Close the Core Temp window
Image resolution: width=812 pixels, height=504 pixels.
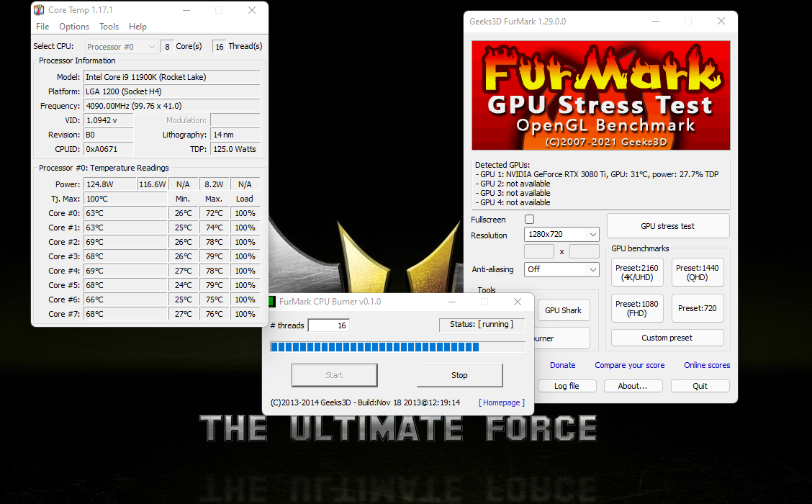tap(251, 10)
